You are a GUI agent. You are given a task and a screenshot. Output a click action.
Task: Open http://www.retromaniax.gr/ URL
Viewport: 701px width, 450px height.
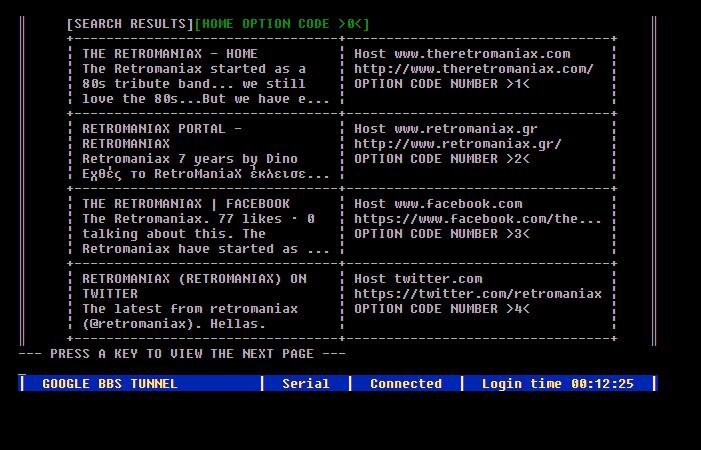(458, 144)
